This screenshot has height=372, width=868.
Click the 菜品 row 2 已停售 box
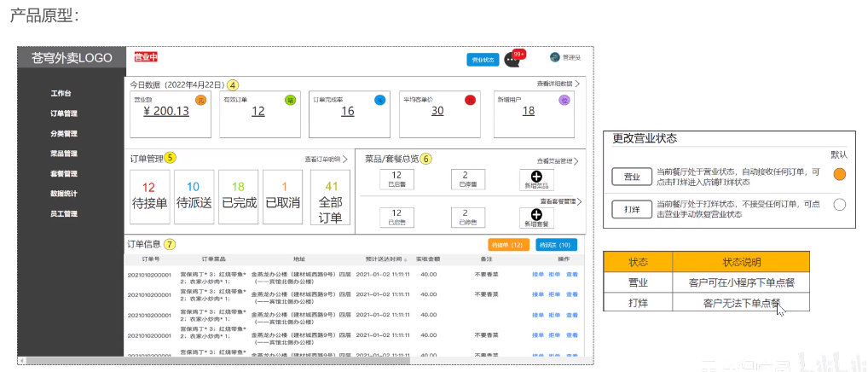click(x=468, y=179)
